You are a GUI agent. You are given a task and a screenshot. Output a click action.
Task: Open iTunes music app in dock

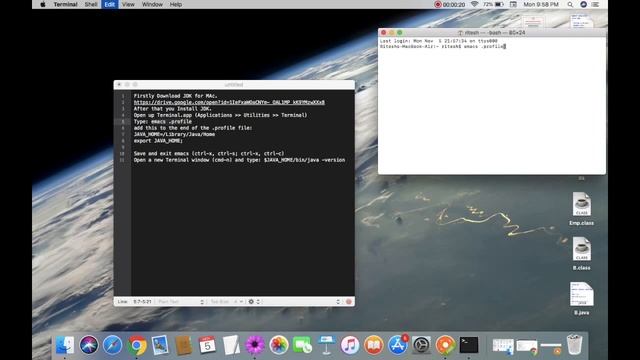pos(350,345)
